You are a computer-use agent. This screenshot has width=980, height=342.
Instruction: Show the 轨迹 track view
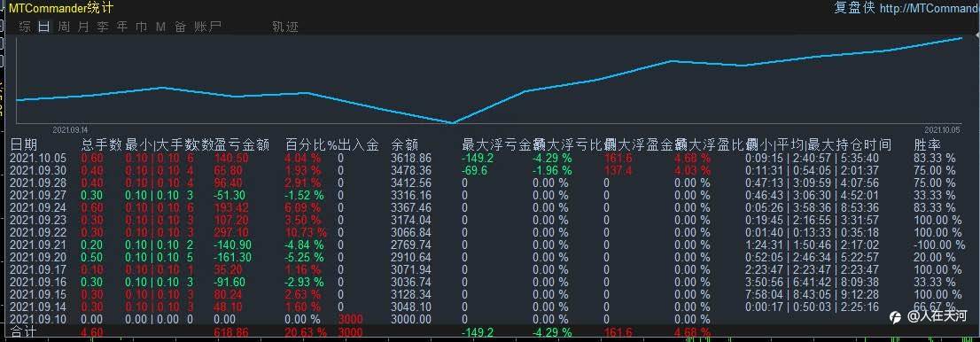[x=285, y=27]
